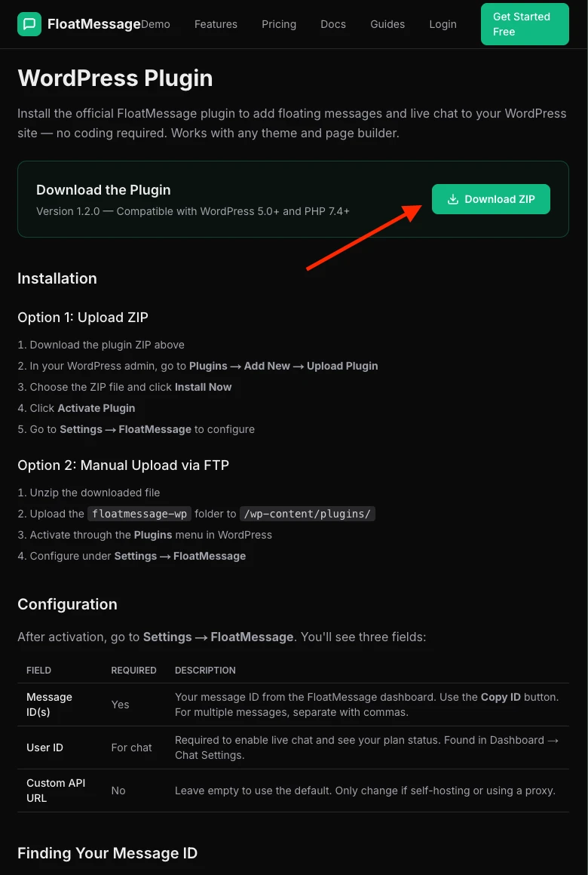Click Settings → FloatMessage in Option 1 step 5

pos(126,430)
